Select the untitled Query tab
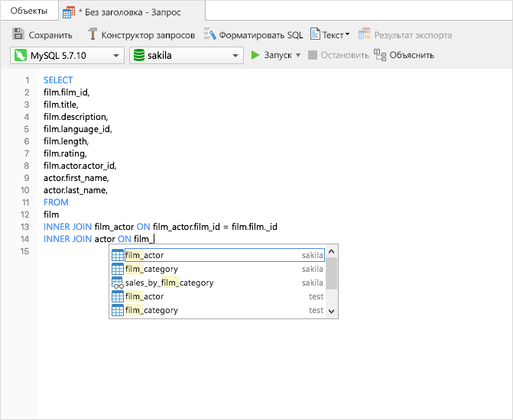 [x=129, y=13]
